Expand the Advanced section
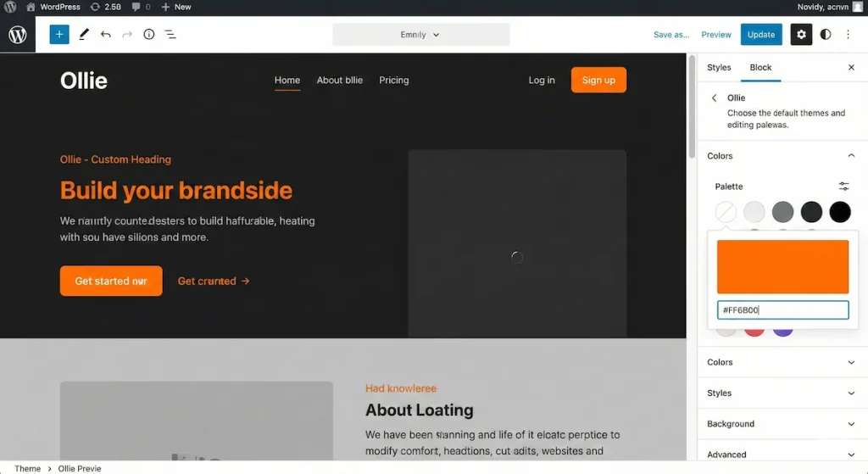868x474 pixels. pos(851,454)
